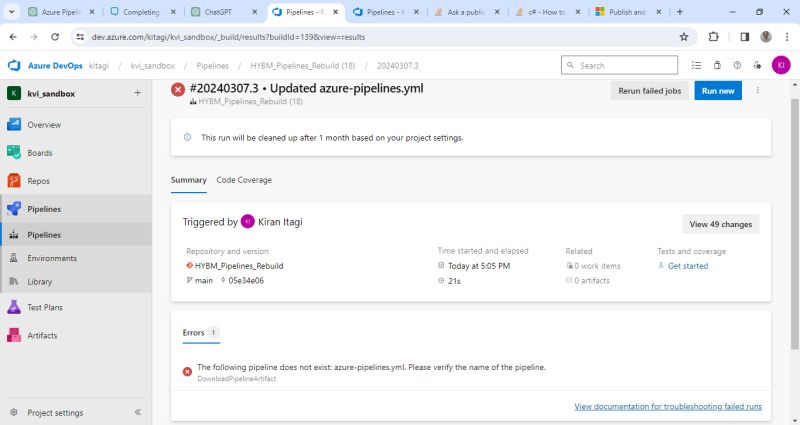The height and width of the screenshot is (425, 800).
Task: Open More actions ellipsis beside Run new
Action: pyautogui.click(x=758, y=90)
